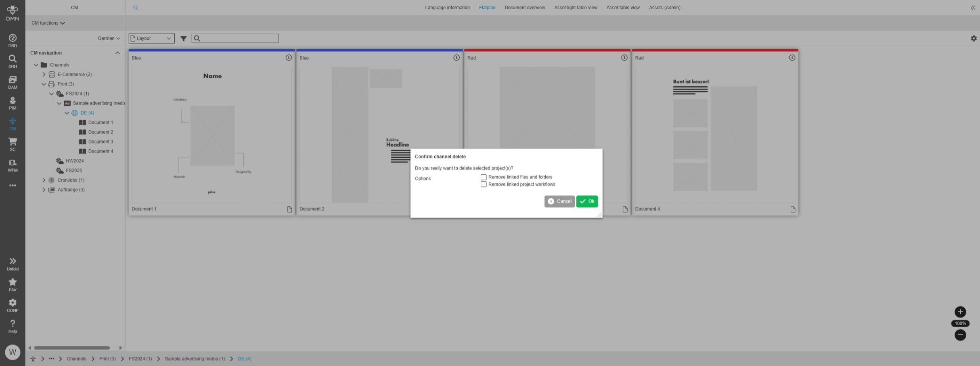Go to Channels in breadcrumb
This screenshot has width=980, height=366.
click(x=76, y=359)
